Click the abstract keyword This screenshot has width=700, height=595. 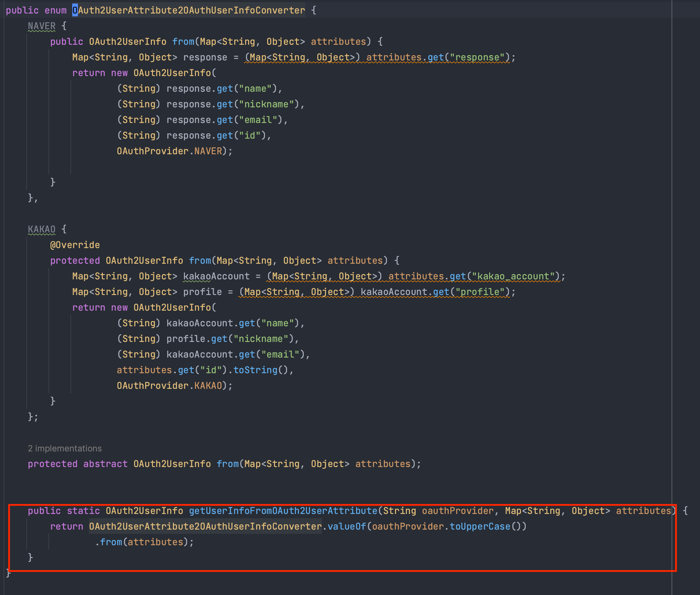(x=105, y=464)
